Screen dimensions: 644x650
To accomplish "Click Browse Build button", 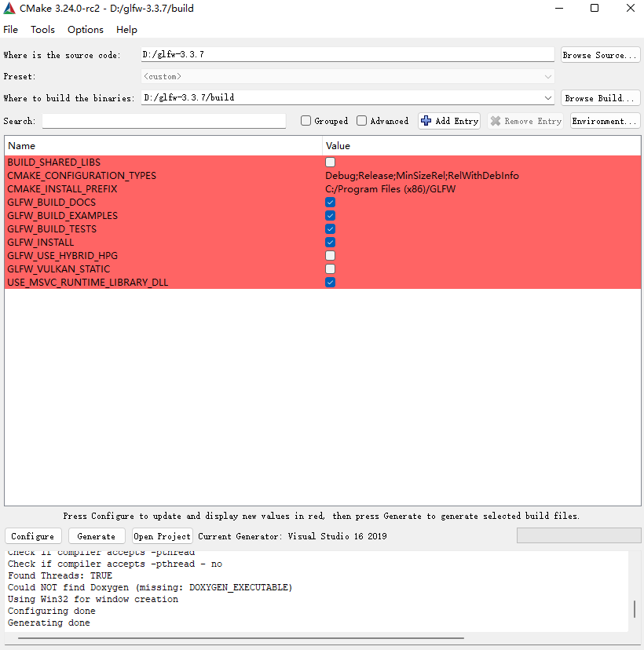I will pyautogui.click(x=601, y=98).
